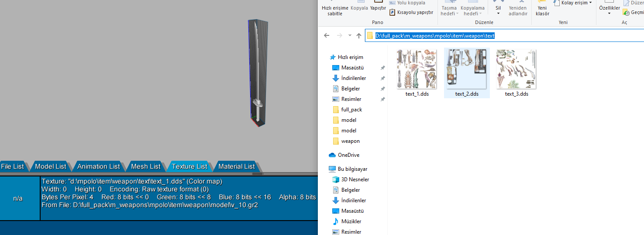This screenshot has height=235, width=644.
Task: Select text_1.dds thumbnail
Action: click(417, 69)
